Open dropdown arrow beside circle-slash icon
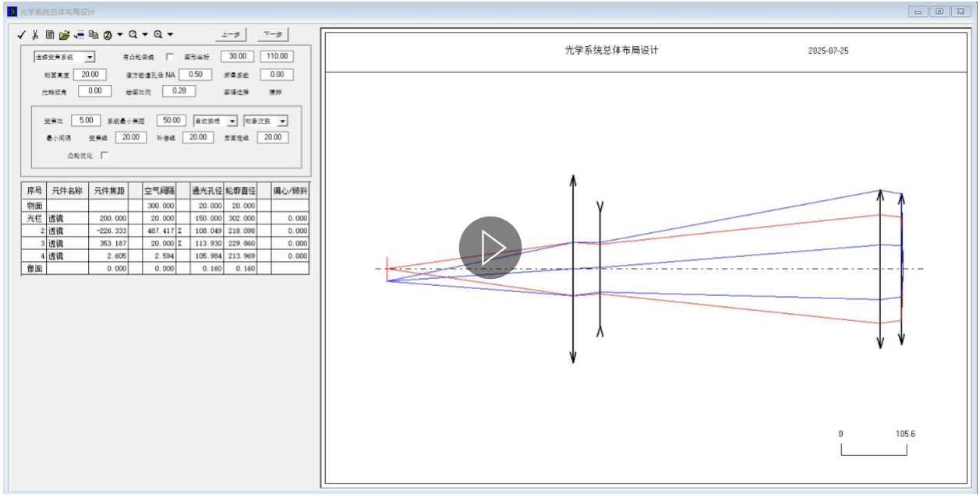 [x=120, y=34]
